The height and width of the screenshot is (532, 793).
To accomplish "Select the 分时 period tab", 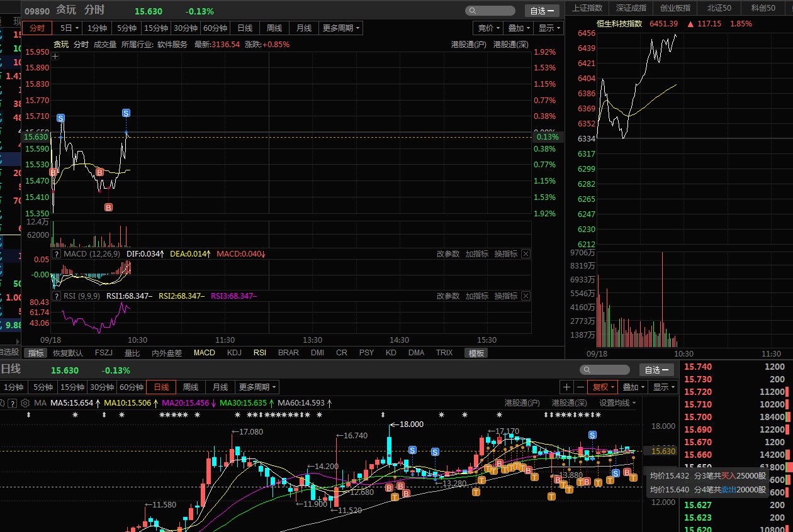I will click(x=37, y=28).
